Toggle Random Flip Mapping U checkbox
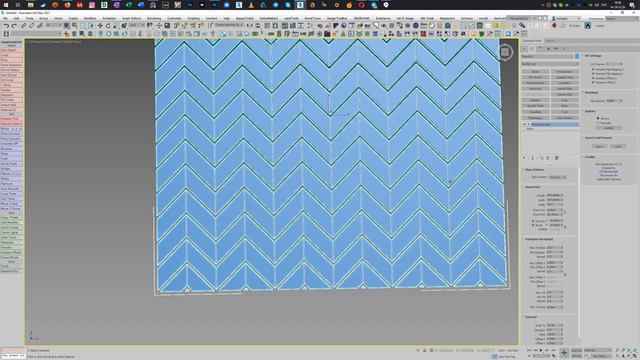This screenshot has height=360, width=640. point(593,69)
